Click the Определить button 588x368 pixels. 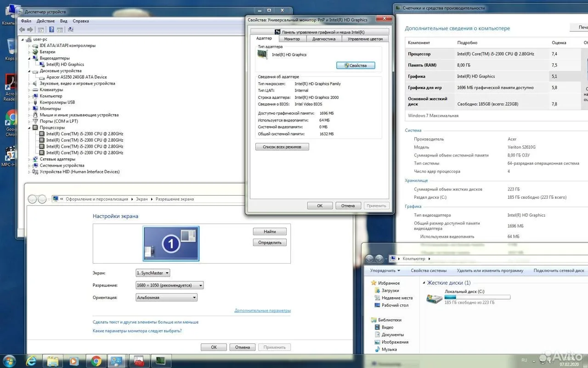point(270,242)
